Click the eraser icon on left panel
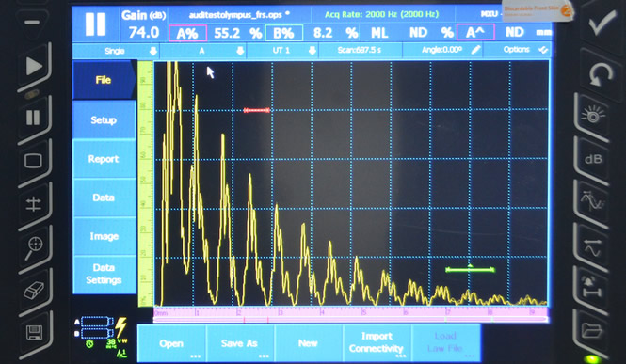The height and width of the screenshot is (364, 626). [34, 291]
